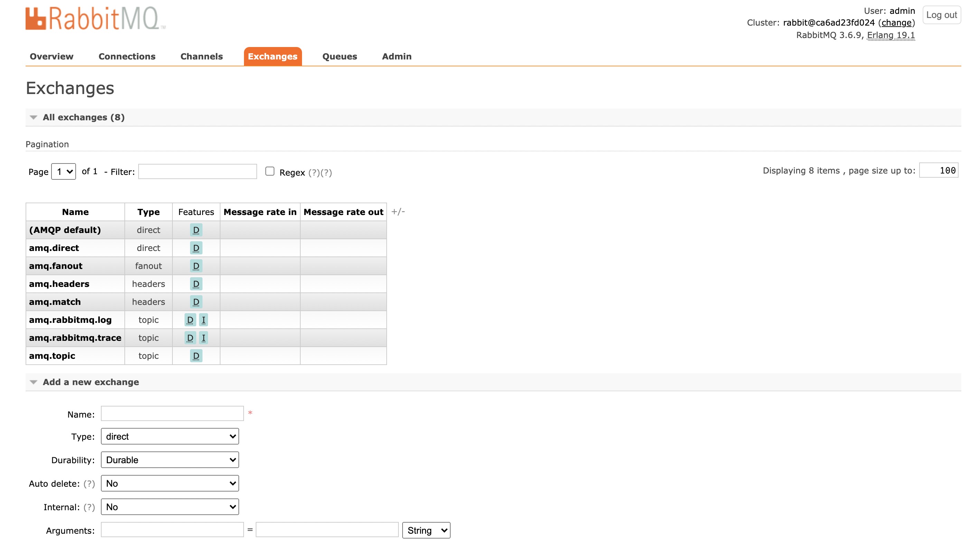The image size is (980, 542).
Task: Open the amq.headers exchange
Action: pyautogui.click(x=59, y=284)
